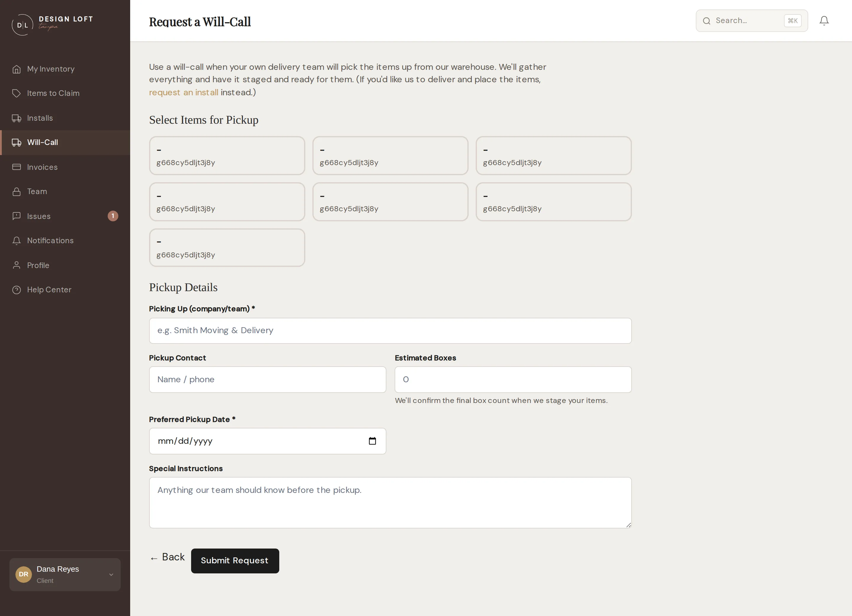Focus the Search field in the header
This screenshot has width=852, height=616.
(752, 21)
